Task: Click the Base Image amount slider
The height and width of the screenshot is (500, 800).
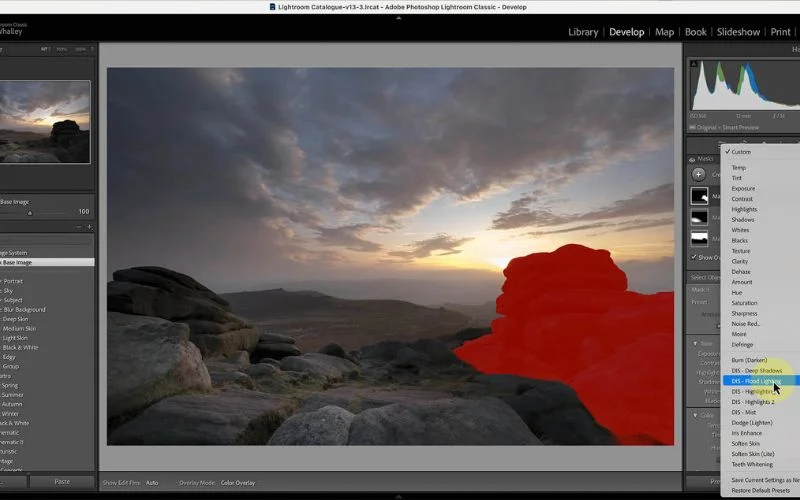Action: click(x=30, y=212)
